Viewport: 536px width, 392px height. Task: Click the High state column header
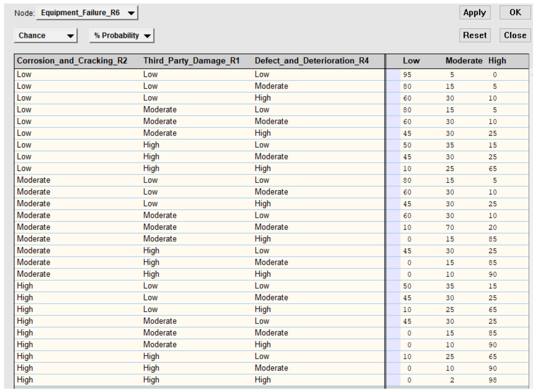(497, 61)
